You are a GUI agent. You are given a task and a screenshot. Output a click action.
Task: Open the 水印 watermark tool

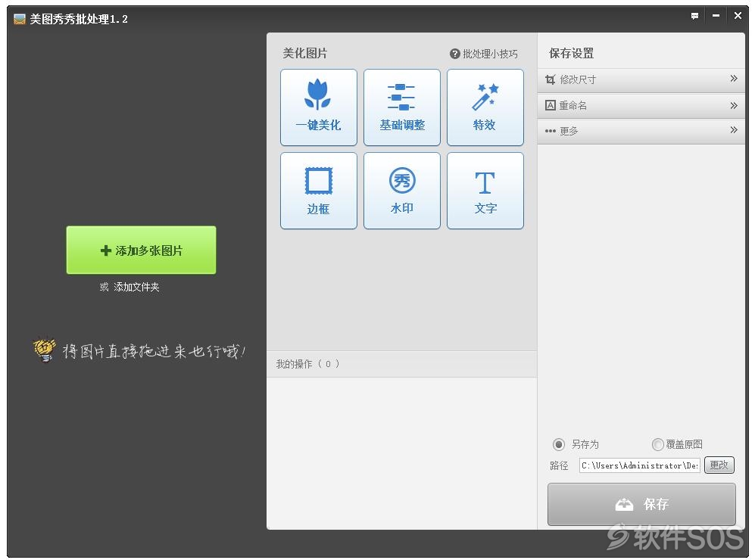pyautogui.click(x=401, y=191)
